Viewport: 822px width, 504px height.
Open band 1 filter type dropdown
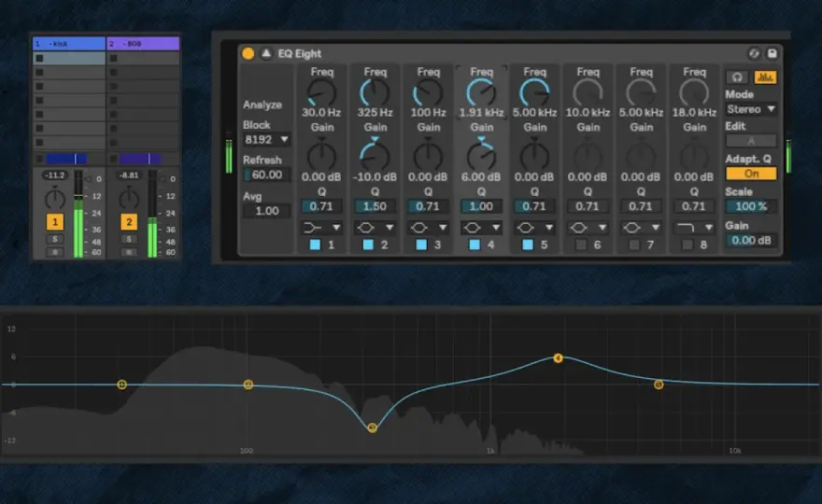[322, 228]
